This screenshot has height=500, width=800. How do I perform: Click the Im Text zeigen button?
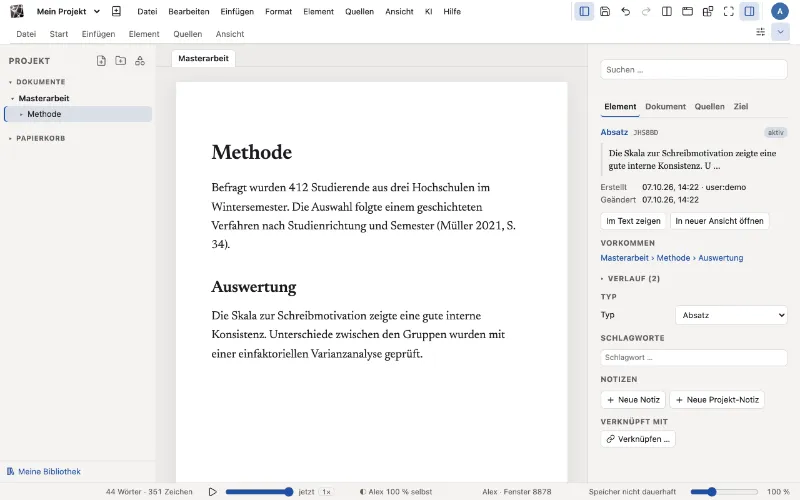tap(633, 221)
